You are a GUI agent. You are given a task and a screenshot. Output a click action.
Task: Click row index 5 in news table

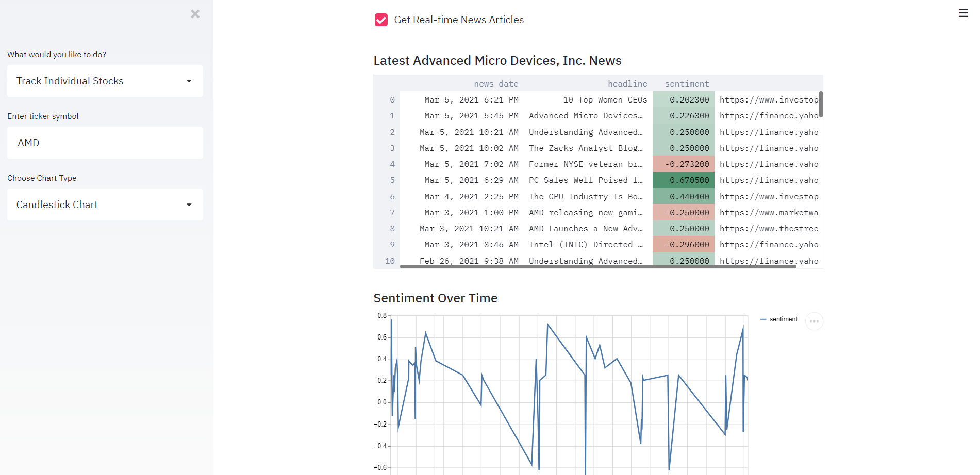pyautogui.click(x=387, y=180)
